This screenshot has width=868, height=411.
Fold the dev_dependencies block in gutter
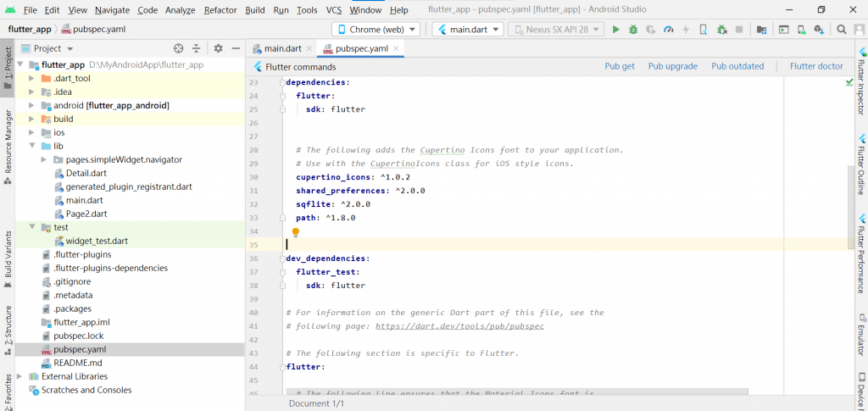(282, 258)
